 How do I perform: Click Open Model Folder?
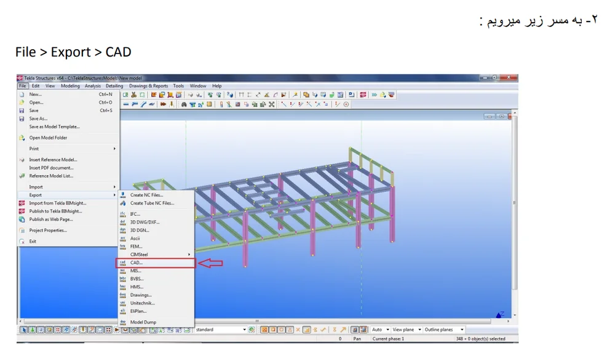[x=68, y=138]
